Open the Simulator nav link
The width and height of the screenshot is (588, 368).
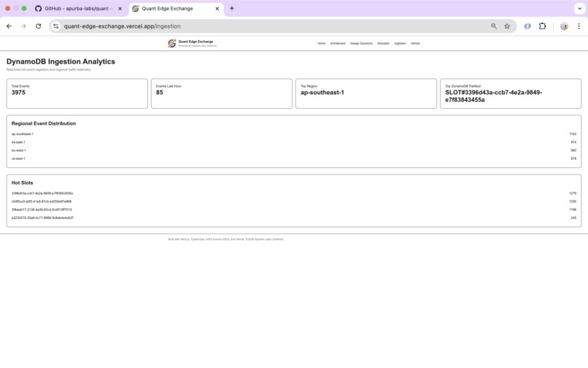pyautogui.click(x=383, y=44)
